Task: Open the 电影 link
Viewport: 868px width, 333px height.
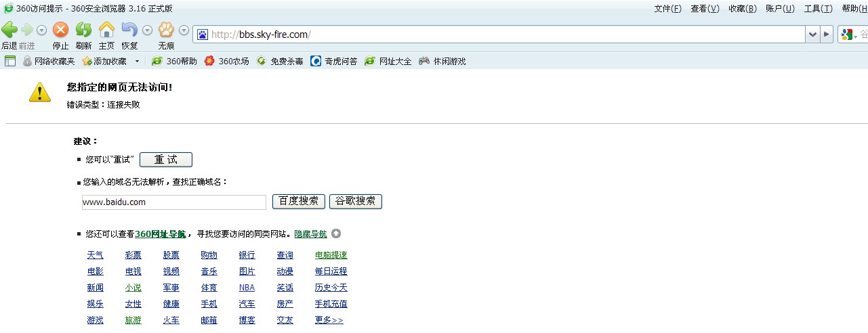Action: [x=96, y=271]
